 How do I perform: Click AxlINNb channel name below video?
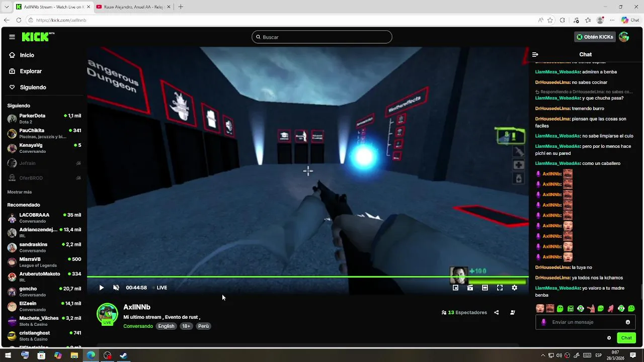(x=137, y=307)
